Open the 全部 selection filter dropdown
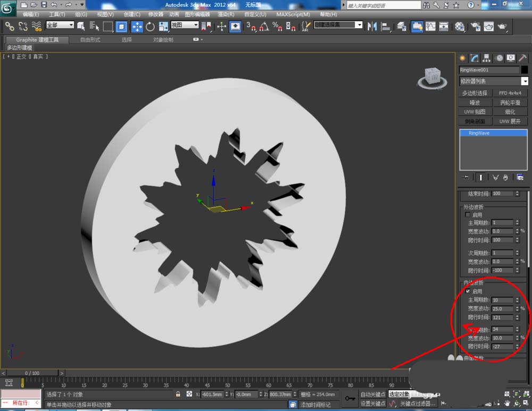The image size is (532, 411). click(60, 25)
